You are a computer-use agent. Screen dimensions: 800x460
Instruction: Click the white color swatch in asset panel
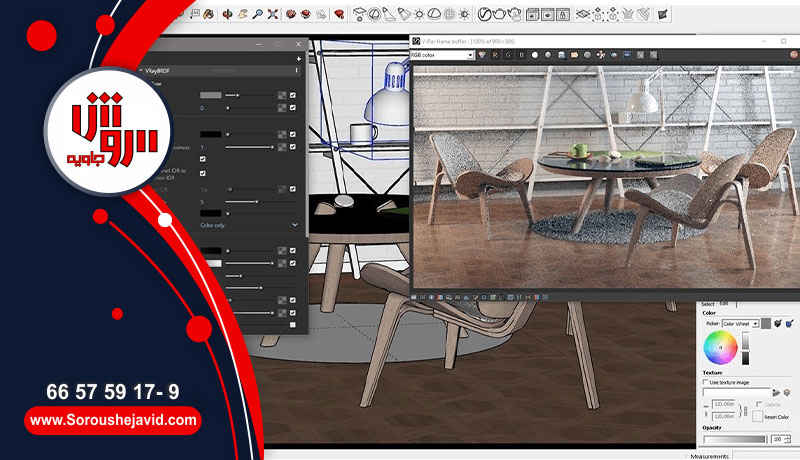pyautogui.click(x=213, y=264)
